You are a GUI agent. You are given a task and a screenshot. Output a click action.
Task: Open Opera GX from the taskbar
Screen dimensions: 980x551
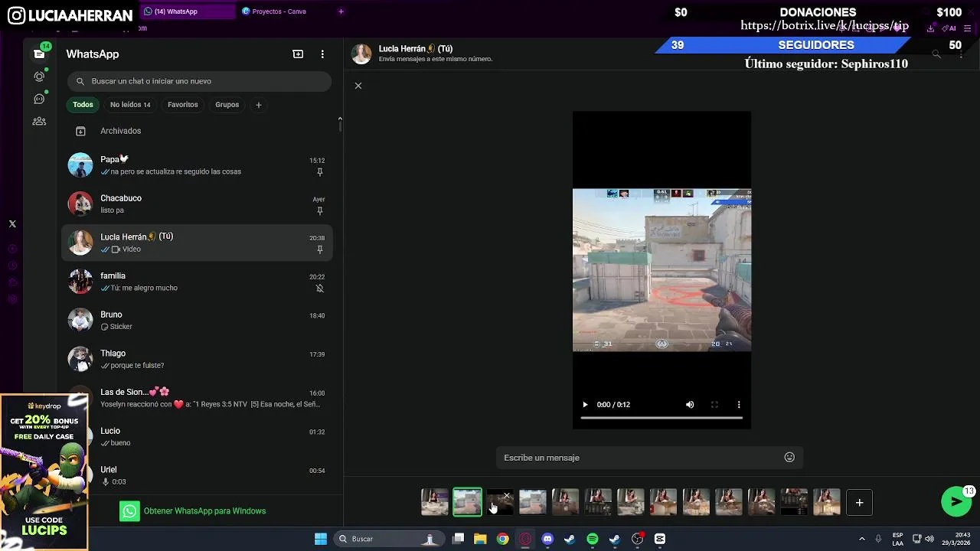click(x=525, y=539)
